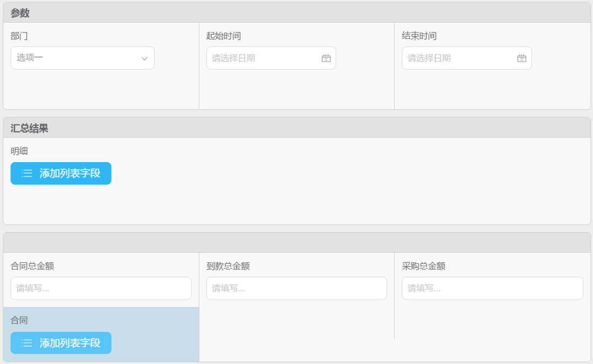The width and height of the screenshot is (593, 364).
Task: Click the 合同 label in highlighted cell
Action: tap(19, 320)
